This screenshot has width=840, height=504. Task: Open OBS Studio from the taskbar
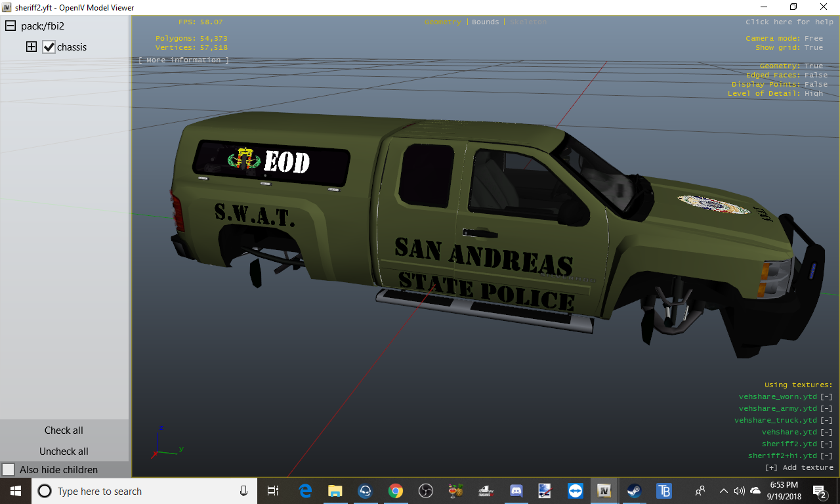point(425,491)
